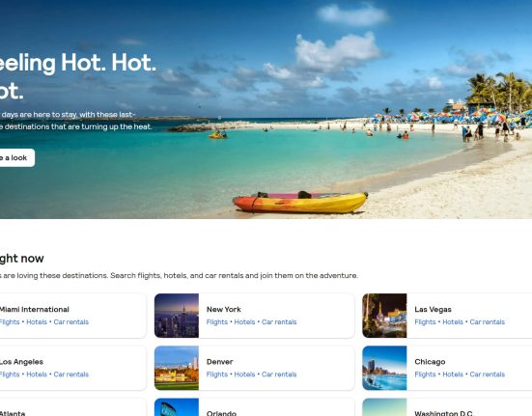Open the New York skyline thumbnail
The width and height of the screenshot is (532, 416).
[x=177, y=316]
